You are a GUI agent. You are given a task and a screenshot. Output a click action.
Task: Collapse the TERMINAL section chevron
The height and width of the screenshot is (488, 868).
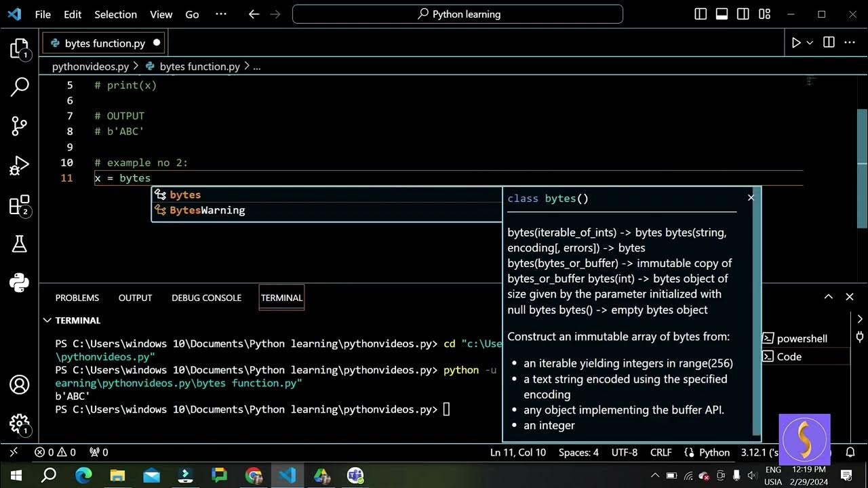click(47, 320)
